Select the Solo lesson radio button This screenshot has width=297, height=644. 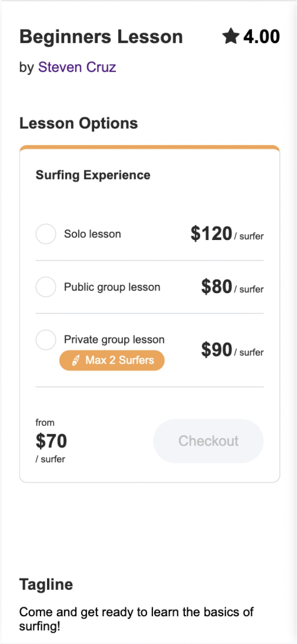click(x=46, y=234)
